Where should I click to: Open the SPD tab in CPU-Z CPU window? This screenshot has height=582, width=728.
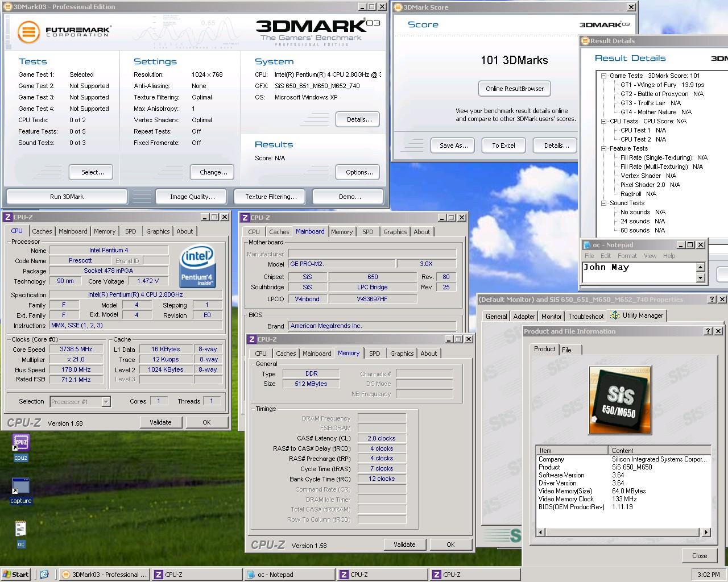(131, 231)
